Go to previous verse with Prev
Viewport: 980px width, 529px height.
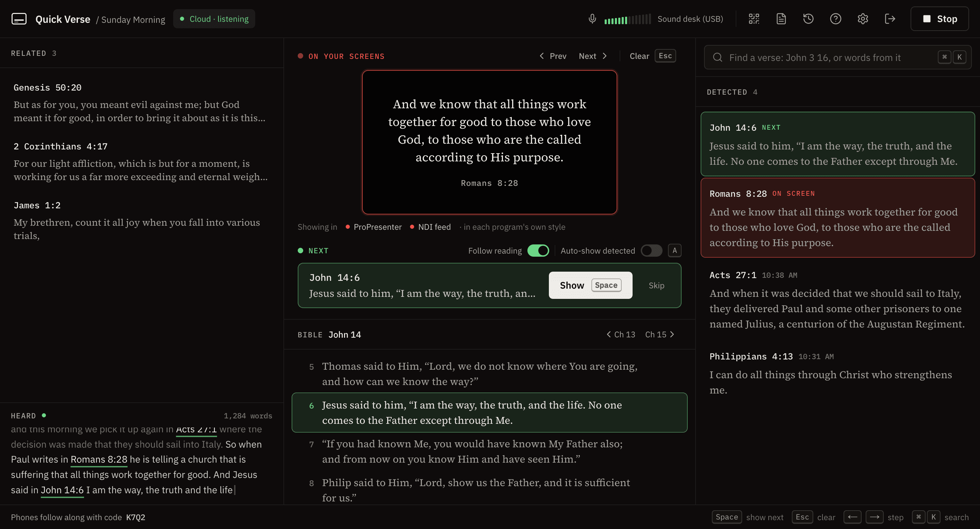click(x=553, y=56)
